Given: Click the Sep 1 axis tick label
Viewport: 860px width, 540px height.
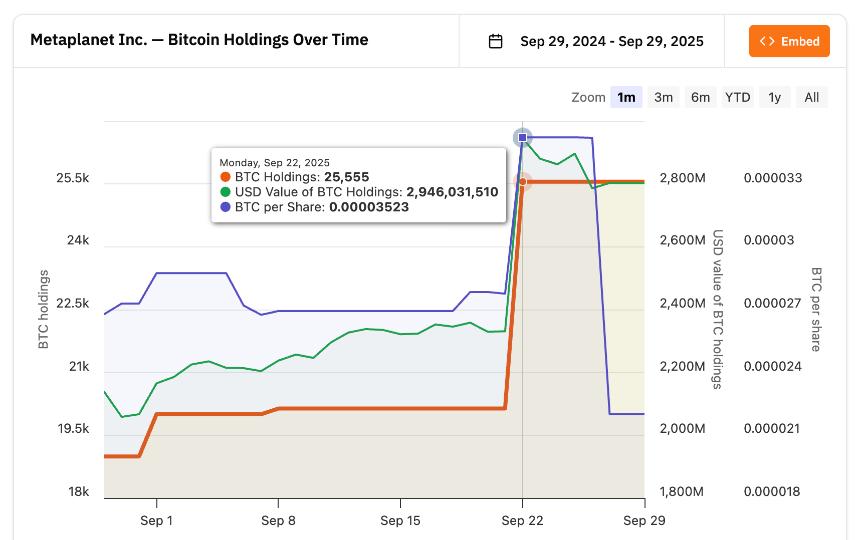Looking at the screenshot, I should [x=156, y=521].
